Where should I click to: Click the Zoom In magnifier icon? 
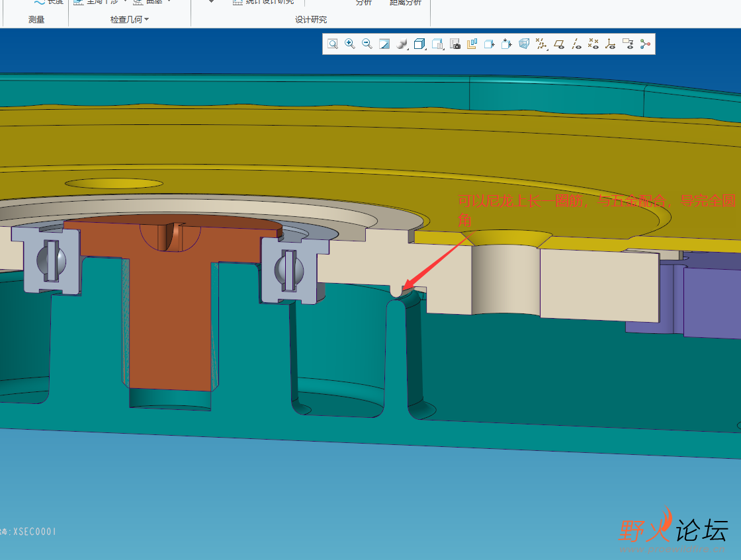(350, 44)
